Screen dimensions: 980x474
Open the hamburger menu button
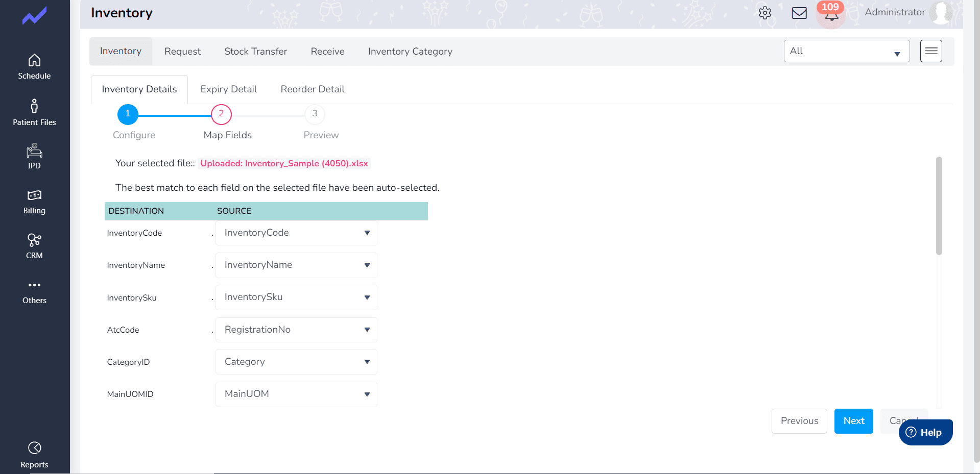[931, 51]
